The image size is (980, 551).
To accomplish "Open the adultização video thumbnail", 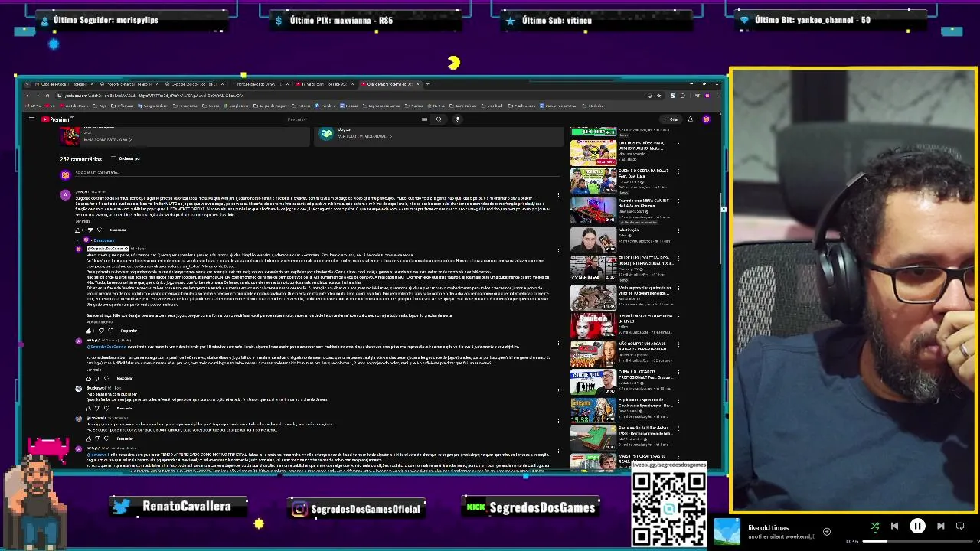I will coord(593,240).
